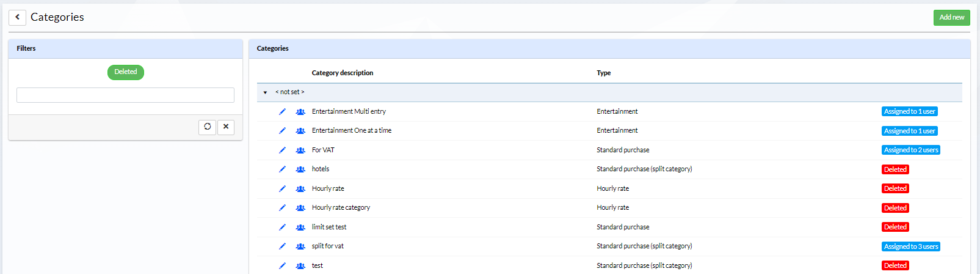980x274 pixels.
Task: Click the Add new button
Action: tap(951, 17)
